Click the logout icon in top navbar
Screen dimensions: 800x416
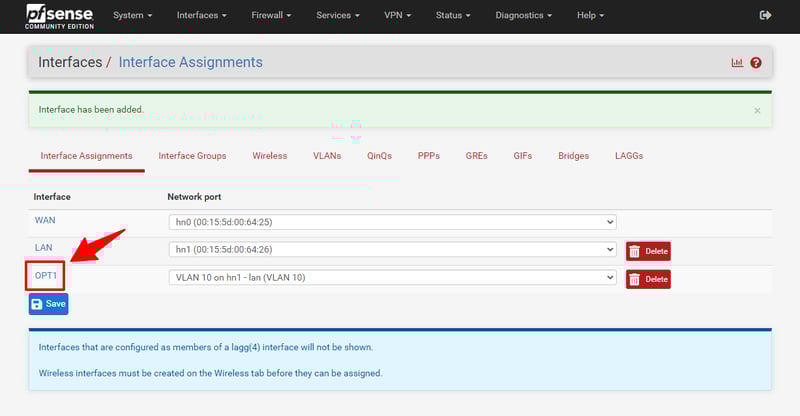pos(766,16)
